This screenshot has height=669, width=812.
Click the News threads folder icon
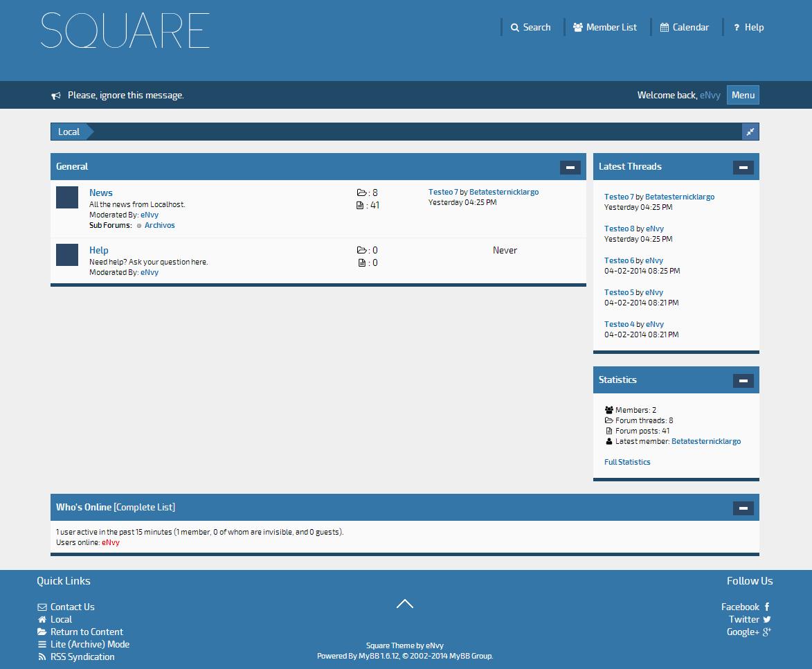(361, 193)
